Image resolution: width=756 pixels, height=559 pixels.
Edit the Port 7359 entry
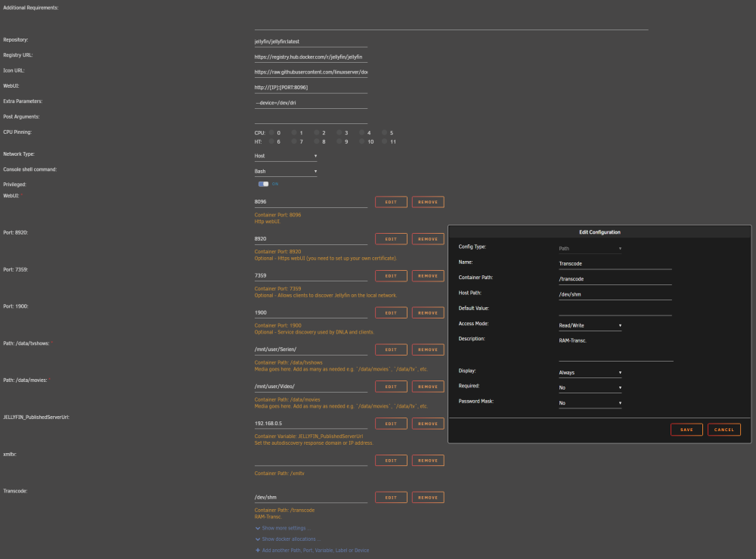pyautogui.click(x=391, y=276)
